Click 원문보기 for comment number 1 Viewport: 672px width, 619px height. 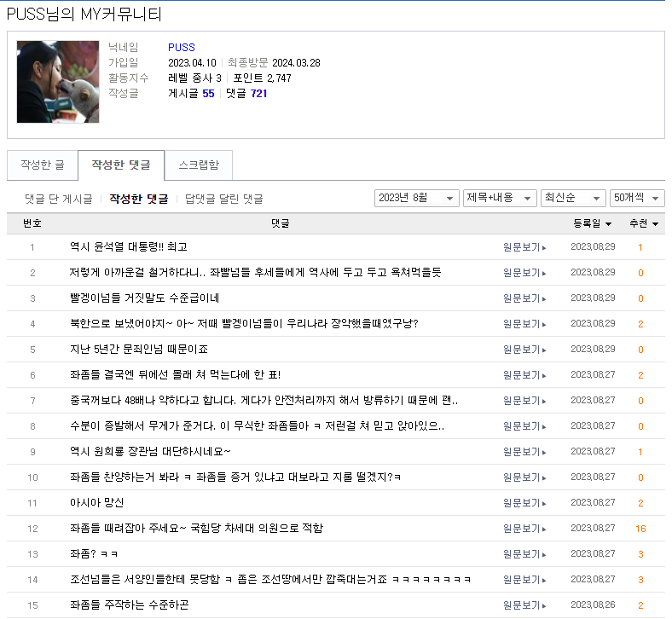point(524,247)
